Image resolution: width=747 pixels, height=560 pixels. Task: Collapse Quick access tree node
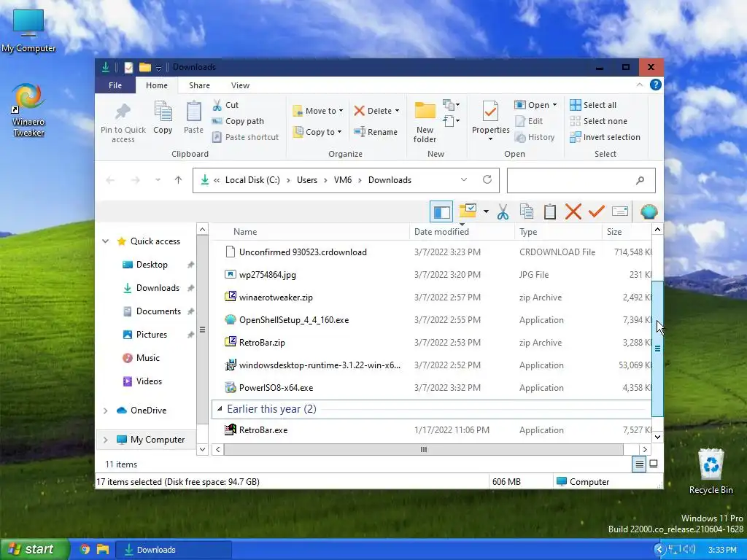click(105, 241)
